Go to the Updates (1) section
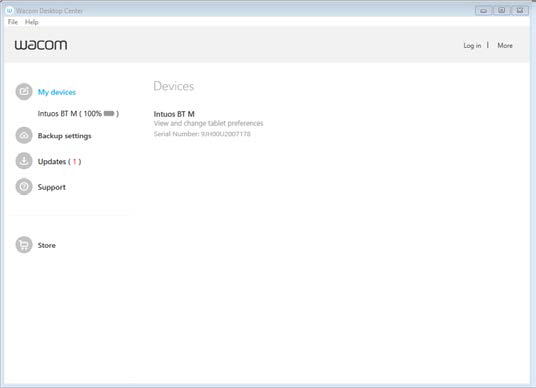The width and height of the screenshot is (536, 388). (x=59, y=161)
